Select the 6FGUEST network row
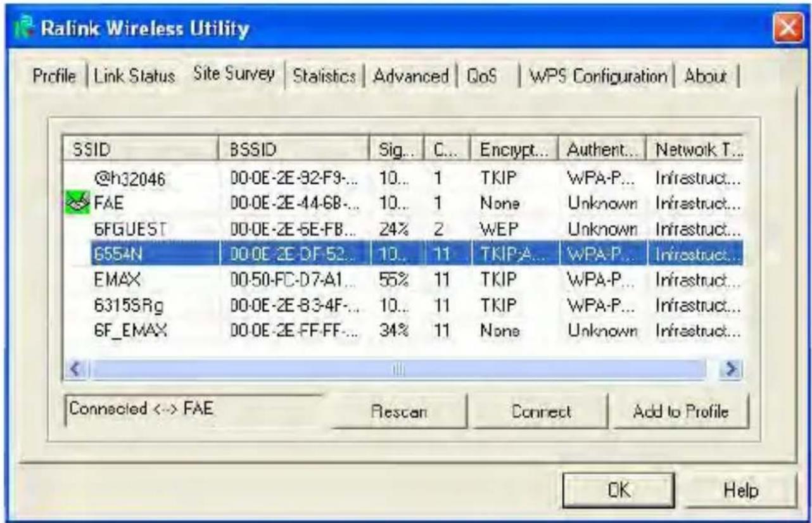The height and width of the screenshot is (523, 812). (x=402, y=229)
